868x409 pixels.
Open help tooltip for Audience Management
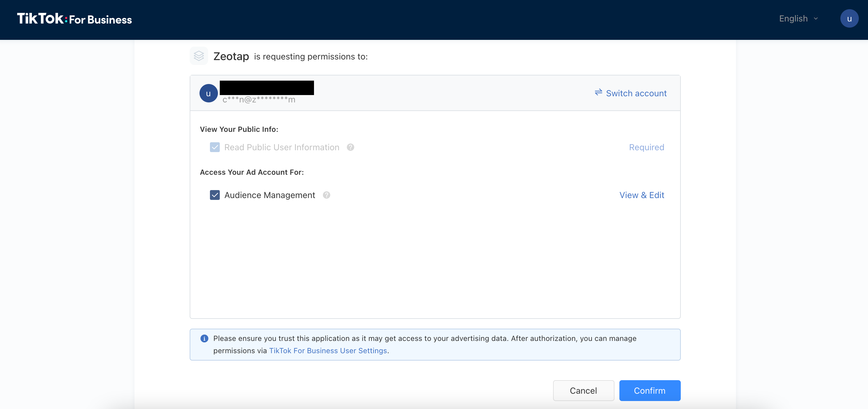pyautogui.click(x=326, y=195)
